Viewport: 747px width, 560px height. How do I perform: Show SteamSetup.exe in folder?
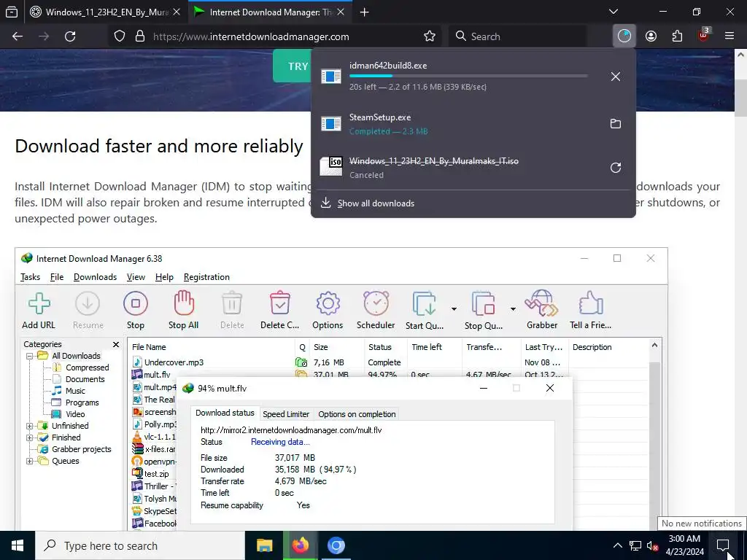(x=616, y=124)
